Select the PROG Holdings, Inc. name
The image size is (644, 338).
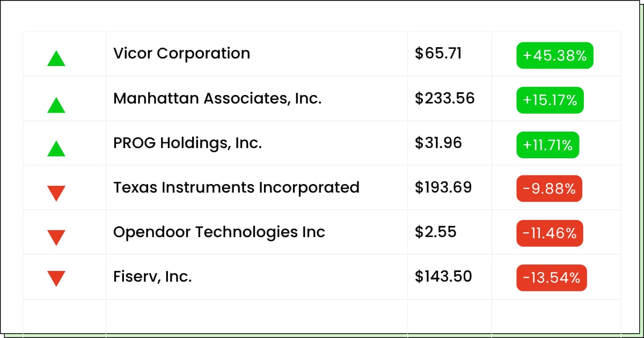[x=187, y=143]
